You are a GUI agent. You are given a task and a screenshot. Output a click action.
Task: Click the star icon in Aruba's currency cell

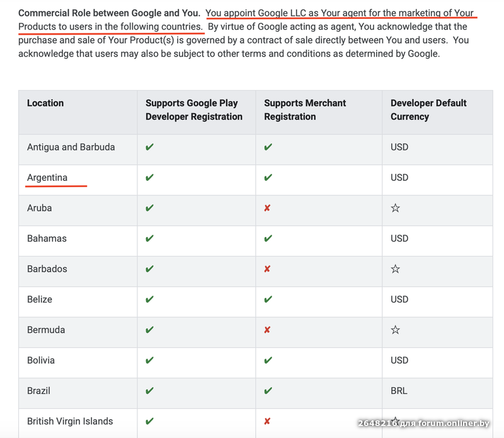[x=396, y=208]
